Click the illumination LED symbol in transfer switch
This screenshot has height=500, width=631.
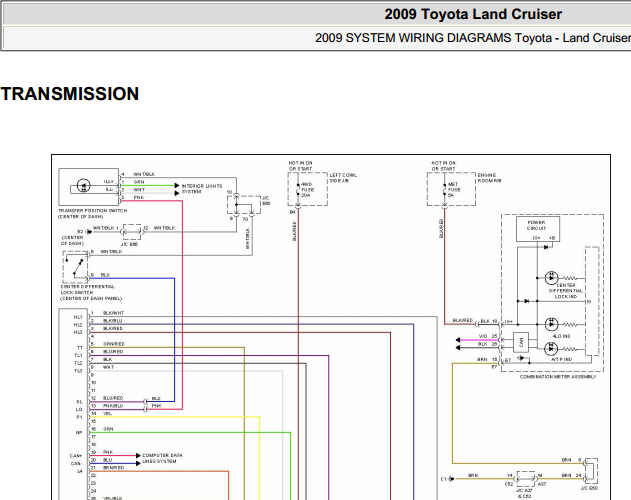click(x=84, y=186)
